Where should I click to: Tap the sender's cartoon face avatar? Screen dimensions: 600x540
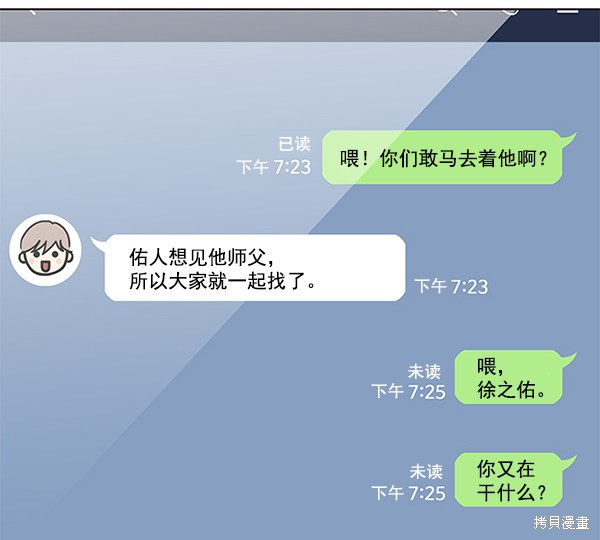click(46, 250)
